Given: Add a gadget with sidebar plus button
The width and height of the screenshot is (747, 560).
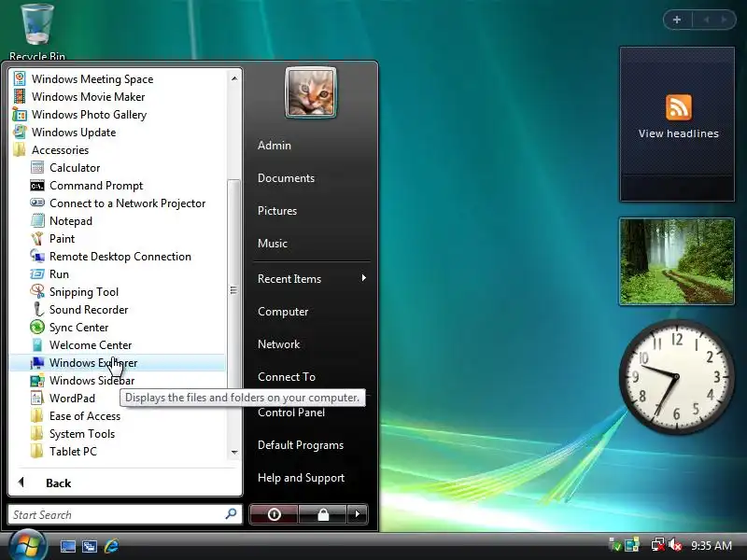Looking at the screenshot, I should coord(677,20).
